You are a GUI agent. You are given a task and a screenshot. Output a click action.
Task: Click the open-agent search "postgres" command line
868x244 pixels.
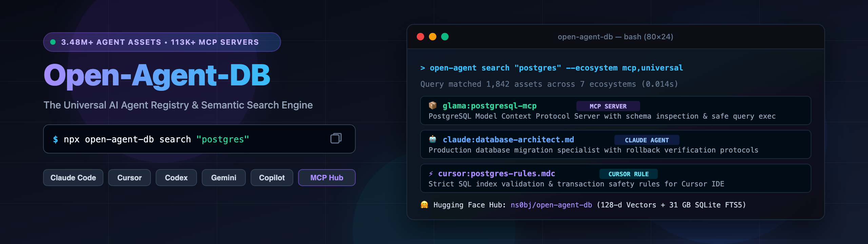click(x=552, y=68)
